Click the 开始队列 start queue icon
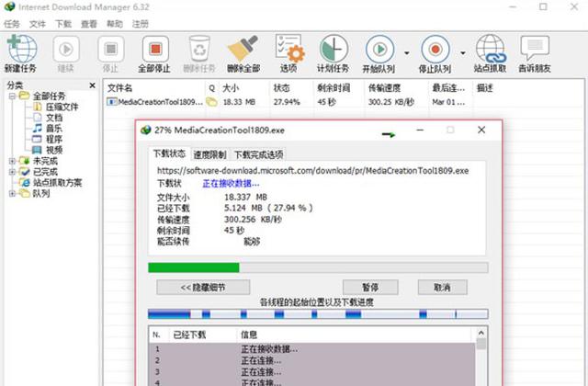Image resolution: width=588 pixels, height=386 pixels. click(x=379, y=49)
